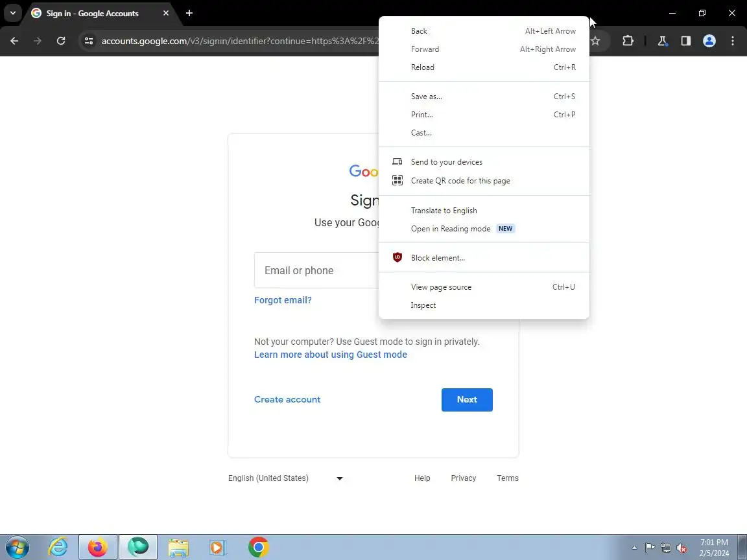Image resolution: width=747 pixels, height=560 pixels.
Task: Toggle the side panel icon
Action: pos(685,41)
